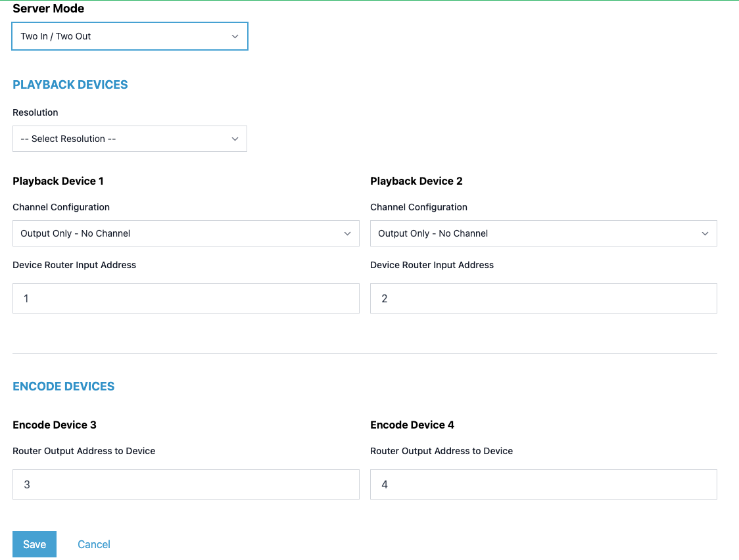
Task: Expand the Select Resolution dropdown
Action: (x=130, y=139)
